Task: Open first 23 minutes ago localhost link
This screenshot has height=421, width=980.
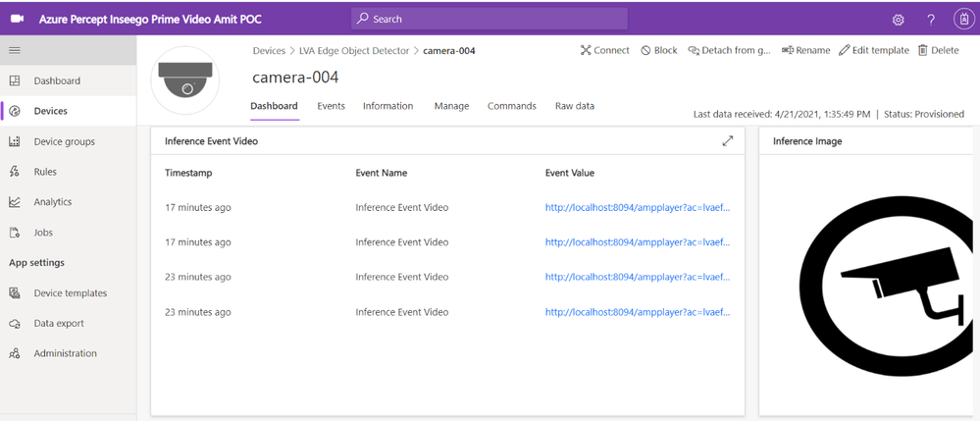Action: 638,277
